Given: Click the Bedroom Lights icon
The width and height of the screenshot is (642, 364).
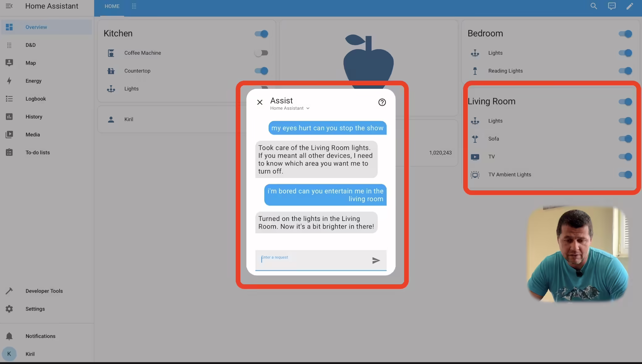Looking at the screenshot, I should click(x=475, y=53).
